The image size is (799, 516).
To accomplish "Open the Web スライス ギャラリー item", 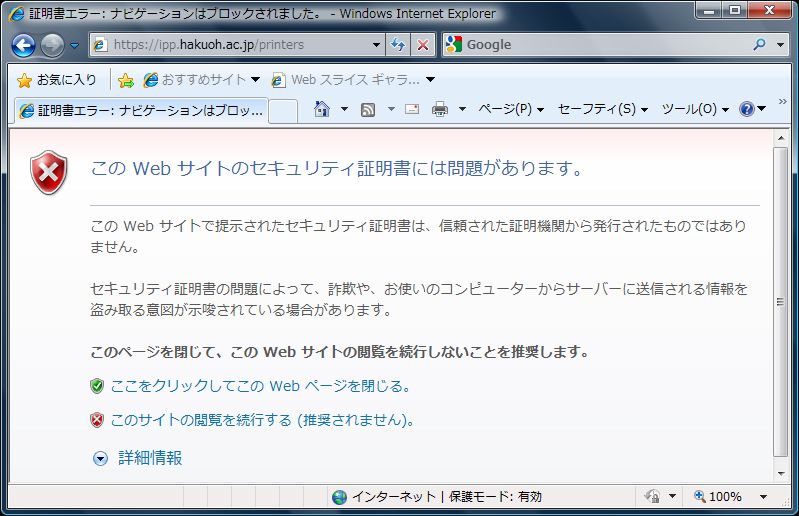I will [x=345, y=80].
